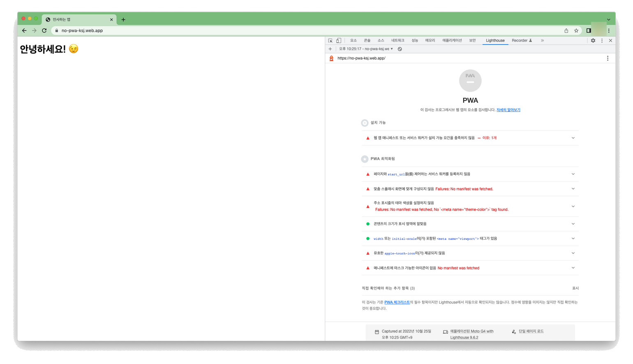The height and width of the screenshot is (364, 633).
Task: Open the DevTools customize three-dot menu
Action: click(x=602, y=41)
